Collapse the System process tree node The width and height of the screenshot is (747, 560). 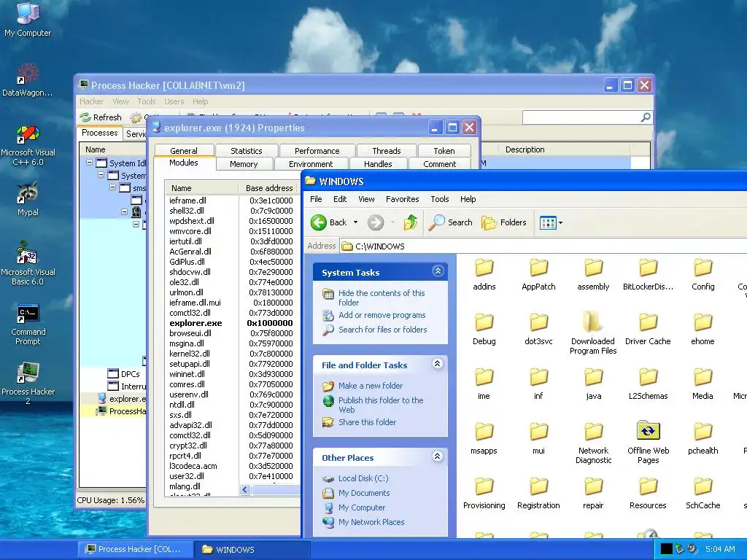(x=101, y=175)
